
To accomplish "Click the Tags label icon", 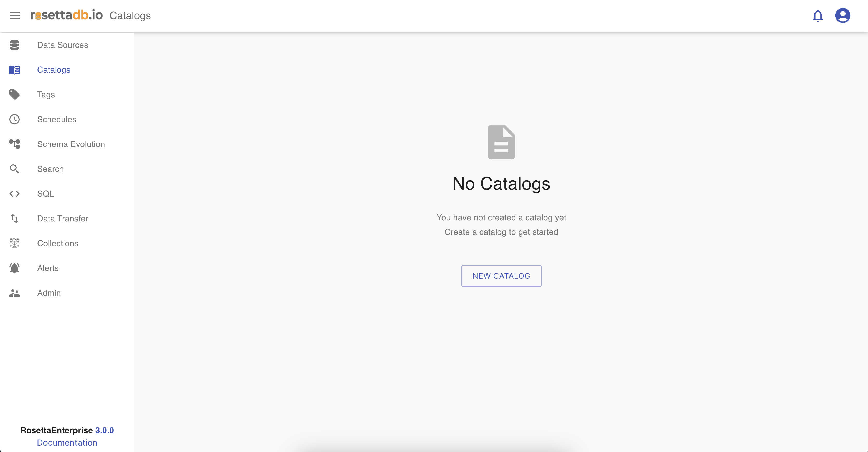I will pos(14,95).
